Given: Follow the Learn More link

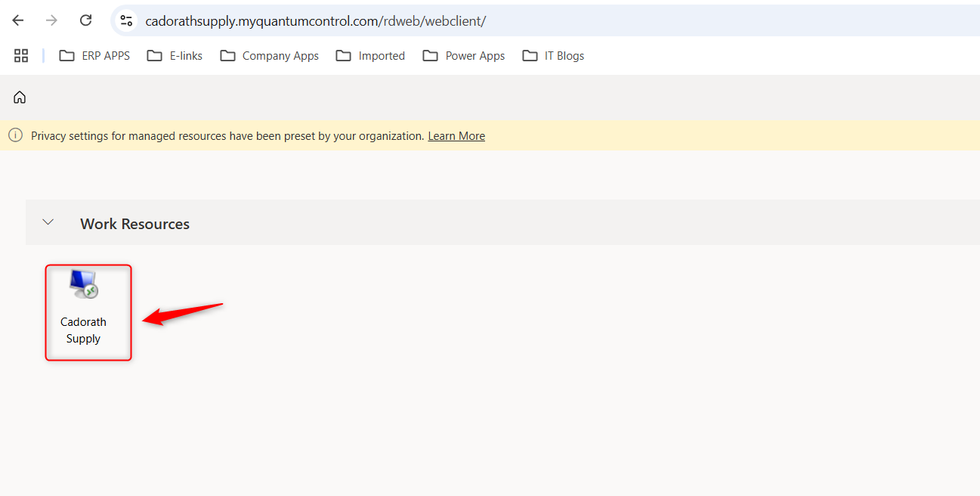Looking at the screenshot, I should tap(456, 136).
